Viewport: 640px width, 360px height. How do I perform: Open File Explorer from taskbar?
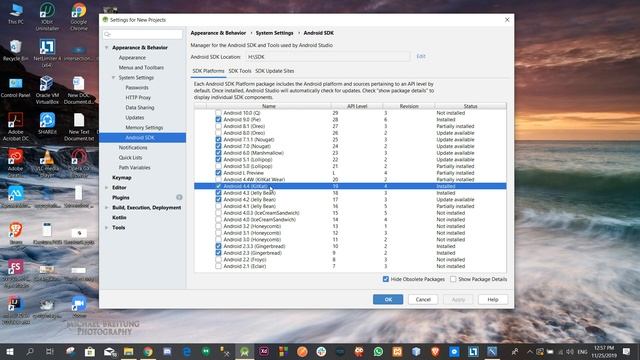pyautogui.click(x=129, y=351)
